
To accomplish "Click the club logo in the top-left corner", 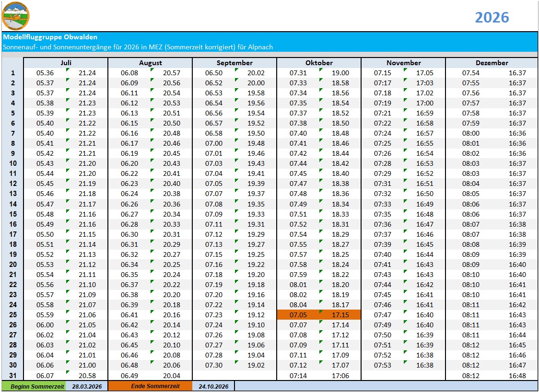I will tap(16, 16).
